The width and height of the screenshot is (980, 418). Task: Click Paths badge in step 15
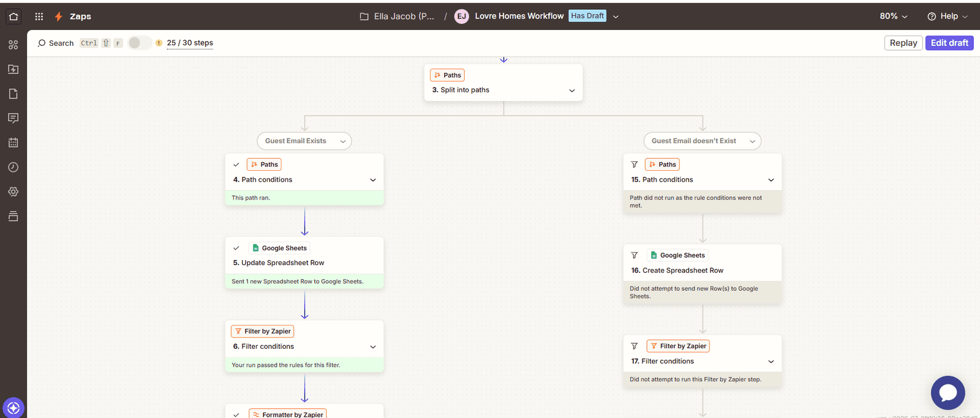pyautogui.click(x=662, y=164)
